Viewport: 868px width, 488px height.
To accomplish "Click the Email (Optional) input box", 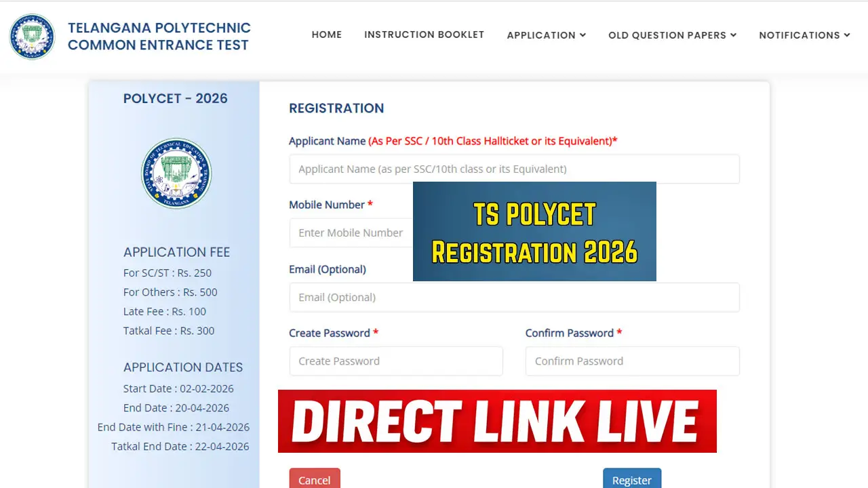I will coord(514,297).
